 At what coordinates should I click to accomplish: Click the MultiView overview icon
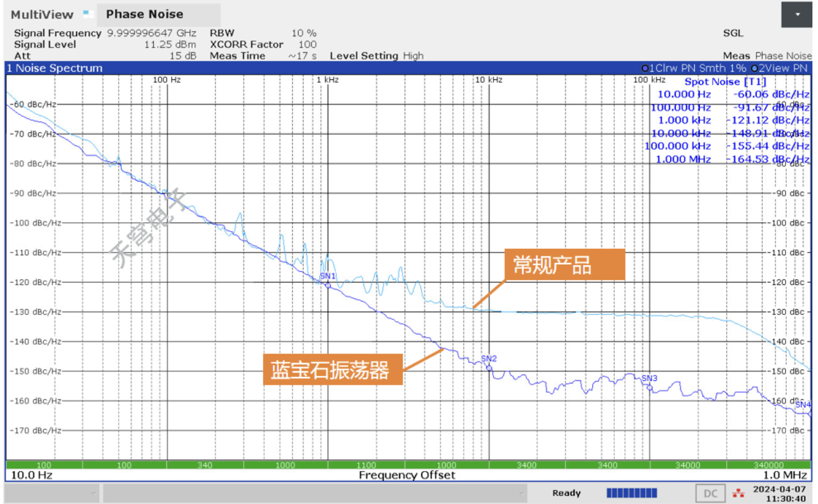click(88, 13)
